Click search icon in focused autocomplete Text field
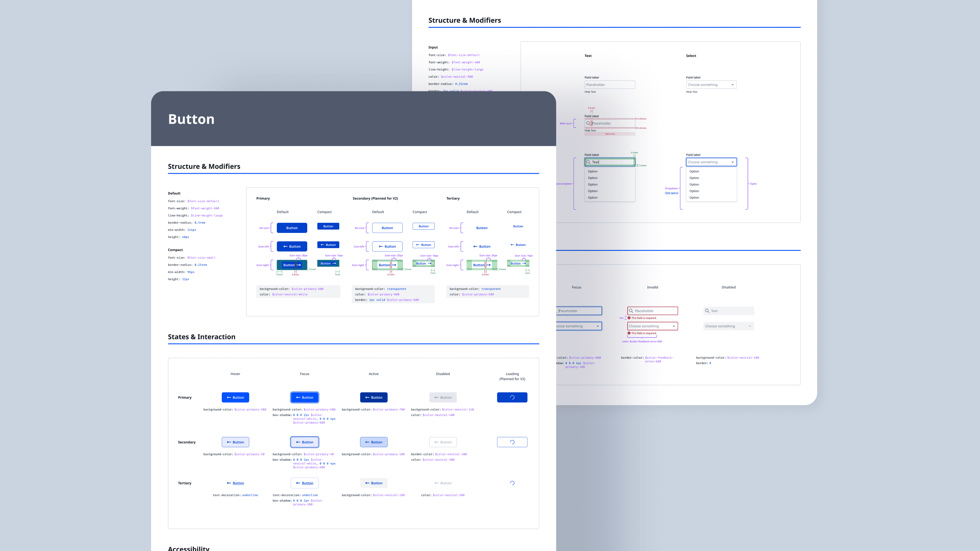 [589, 162]
